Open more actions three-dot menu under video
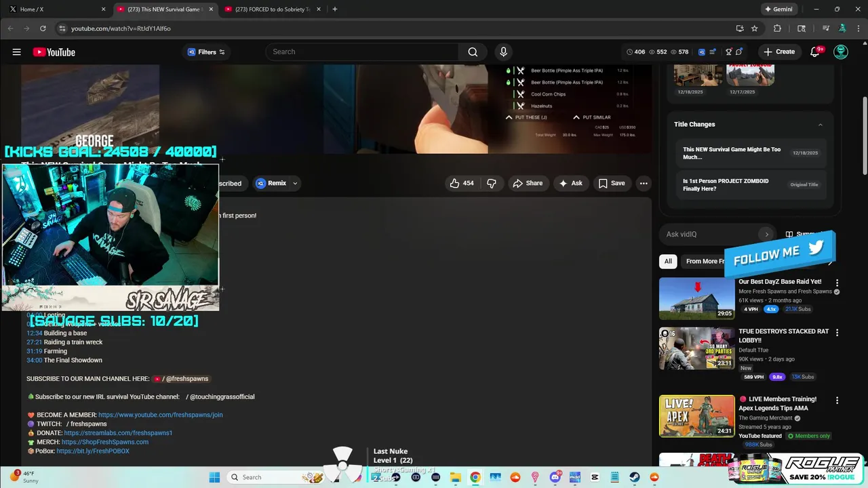The image size is (868, 488). coord(644,183)
